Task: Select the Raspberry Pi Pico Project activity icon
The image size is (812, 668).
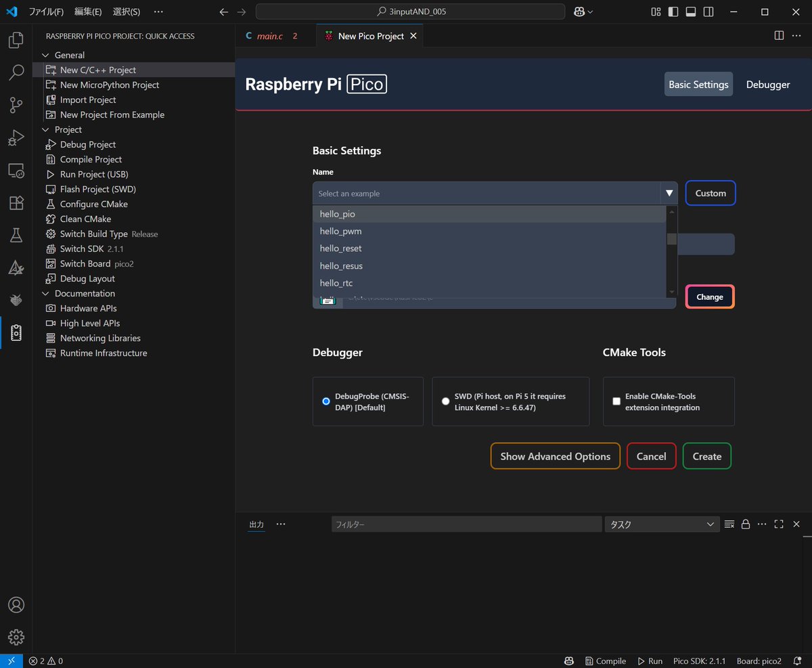Action: (x=16, y=332)
